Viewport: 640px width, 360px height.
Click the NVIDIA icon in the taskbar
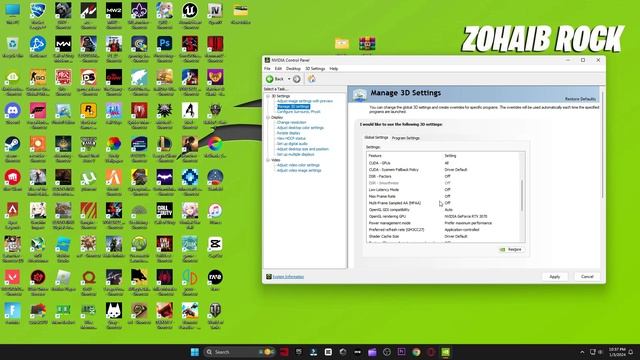(445, 352)
